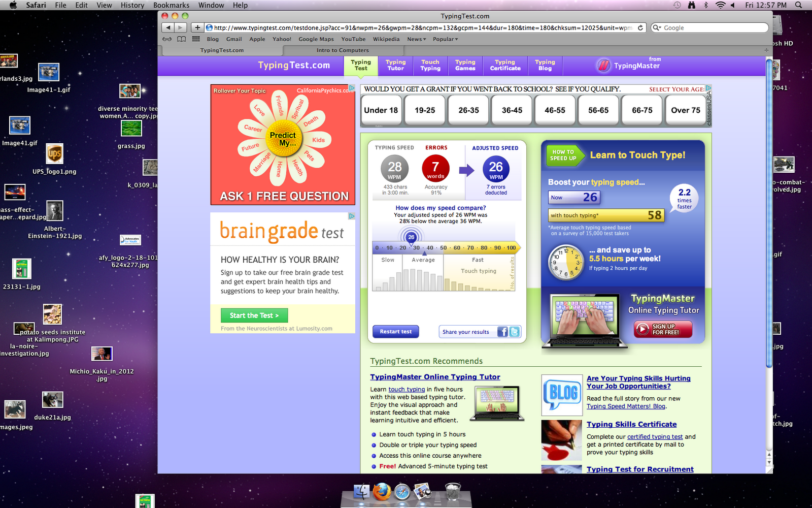Click the TypingMaster logo in header

629,65
